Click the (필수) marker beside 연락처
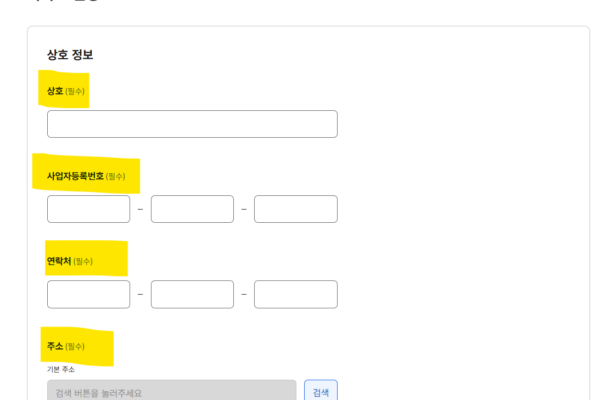Image resolution: width=600 pixels, height=400 pixels. (83, 261)
